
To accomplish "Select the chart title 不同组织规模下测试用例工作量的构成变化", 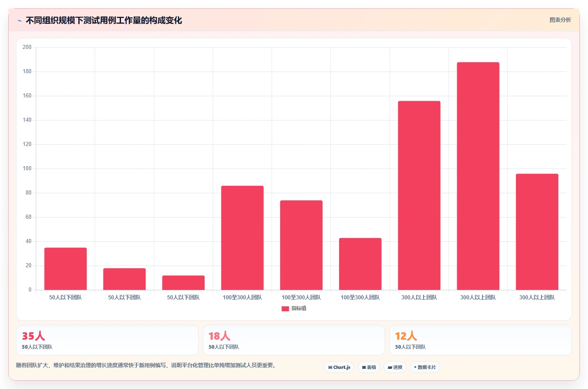I will 104,21.
